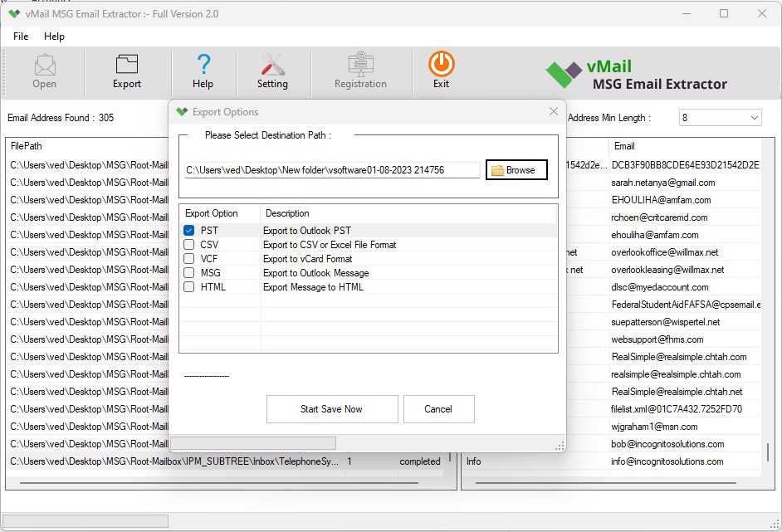The height and width of the screenshot is (532, 782).
Task: Select 'Export Message to HTML' text
Action: [313, 286]
